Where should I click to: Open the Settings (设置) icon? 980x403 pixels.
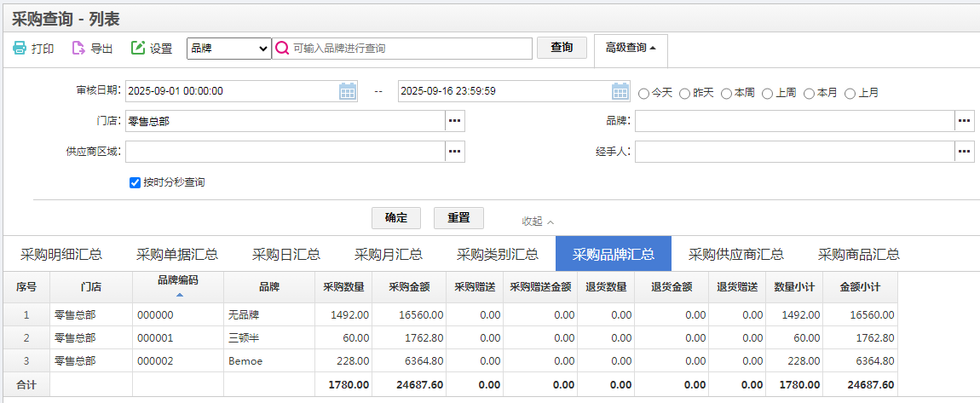point(138,49)
